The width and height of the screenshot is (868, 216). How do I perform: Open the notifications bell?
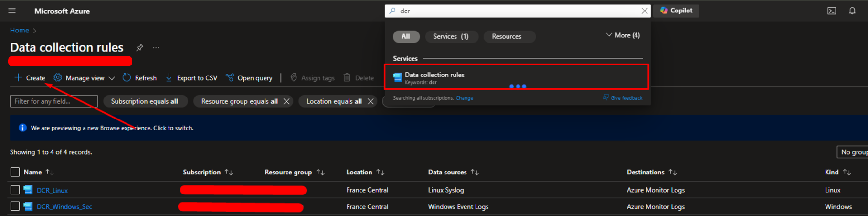point(852,11)
